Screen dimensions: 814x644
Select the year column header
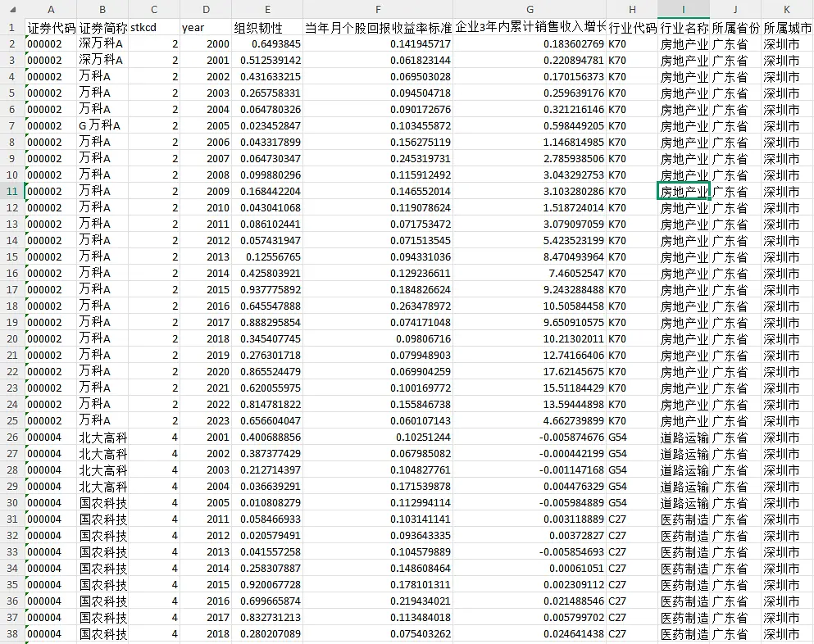(x=206, y=9)
